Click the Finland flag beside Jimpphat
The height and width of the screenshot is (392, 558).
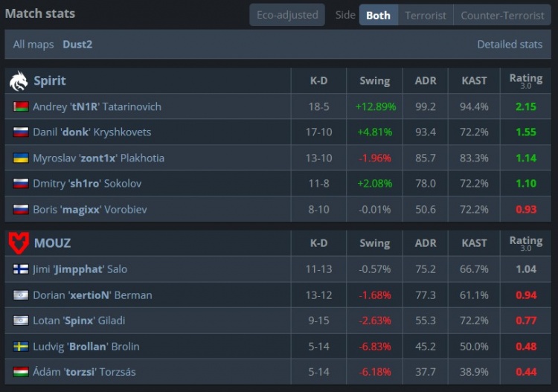click(21, 269)
